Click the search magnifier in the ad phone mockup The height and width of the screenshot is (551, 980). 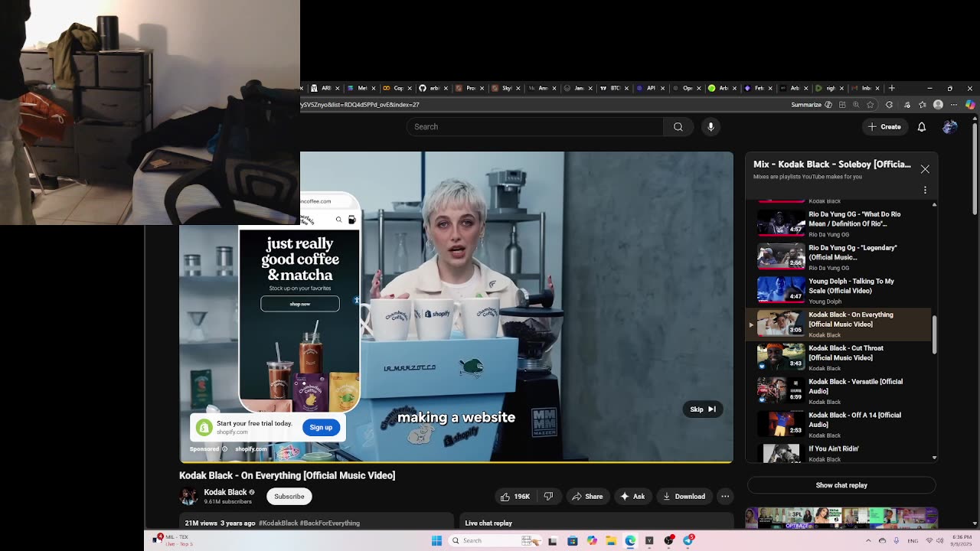[338, 220]
